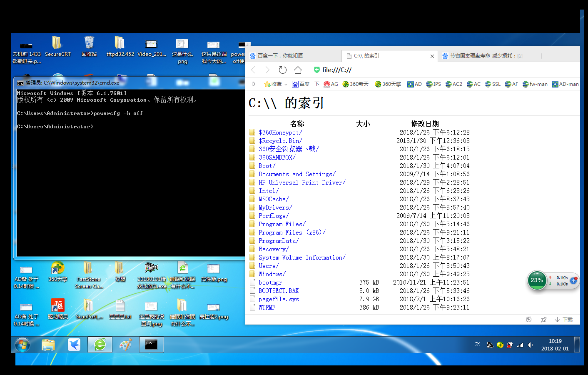This screenshot has width=588, height=375.
Task: Open the AF bookmark
Action: (x=511, y=84)
